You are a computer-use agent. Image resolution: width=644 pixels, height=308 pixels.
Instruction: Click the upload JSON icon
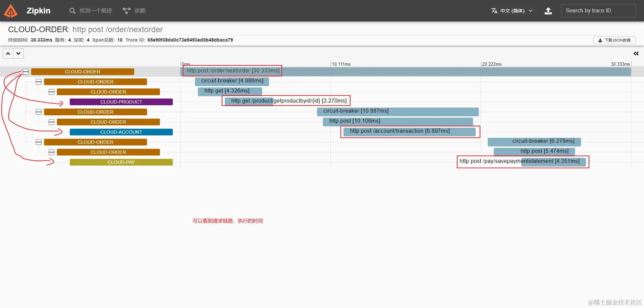(x=548, y=11)
